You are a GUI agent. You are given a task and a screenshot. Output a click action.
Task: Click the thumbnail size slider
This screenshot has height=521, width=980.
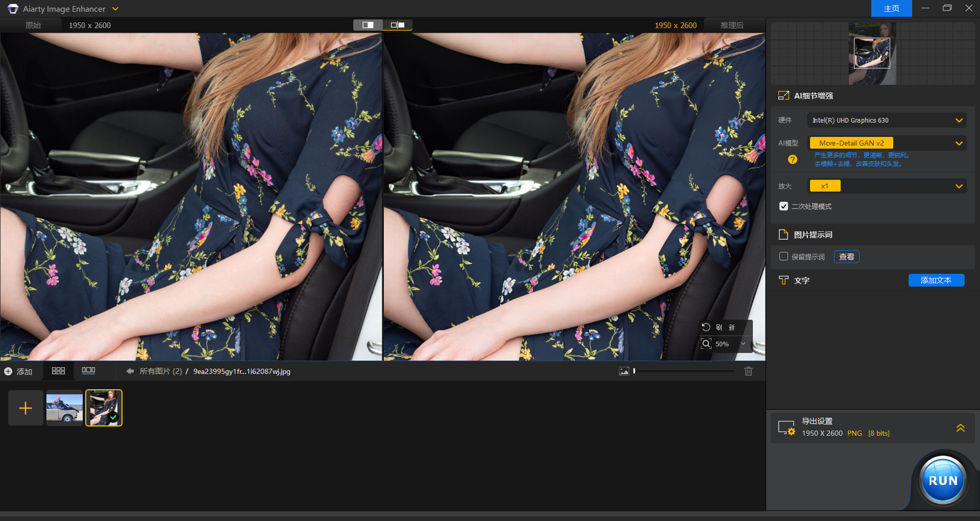coord(684,371)
